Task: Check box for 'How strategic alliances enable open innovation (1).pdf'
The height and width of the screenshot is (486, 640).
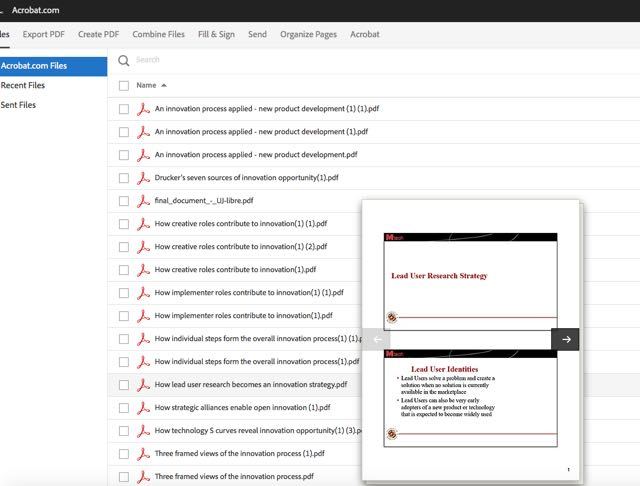Action: 124,408
